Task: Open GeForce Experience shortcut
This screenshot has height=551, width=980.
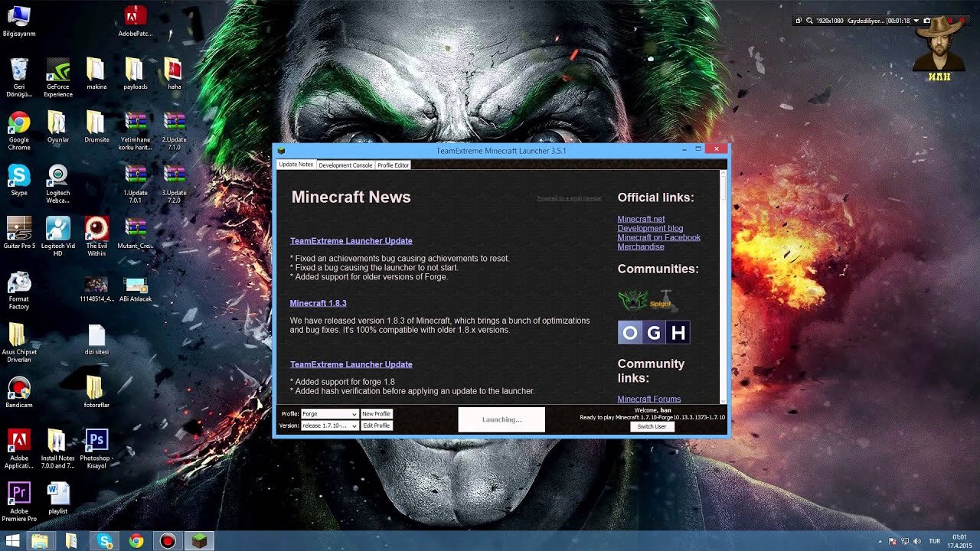Action: 58,77
